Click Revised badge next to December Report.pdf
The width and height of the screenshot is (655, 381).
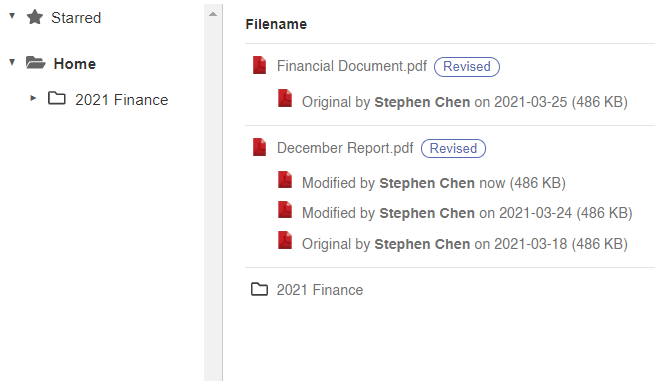453,148
